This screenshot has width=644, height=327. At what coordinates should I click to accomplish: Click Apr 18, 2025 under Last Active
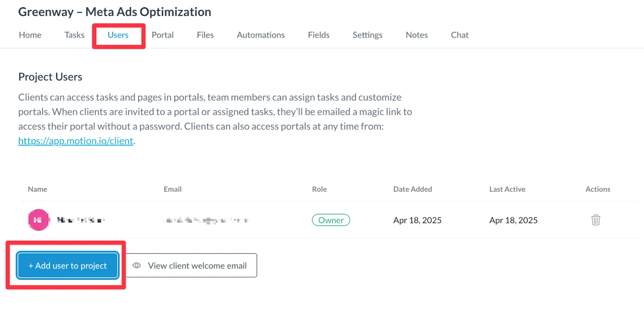(x=514, y=220)
